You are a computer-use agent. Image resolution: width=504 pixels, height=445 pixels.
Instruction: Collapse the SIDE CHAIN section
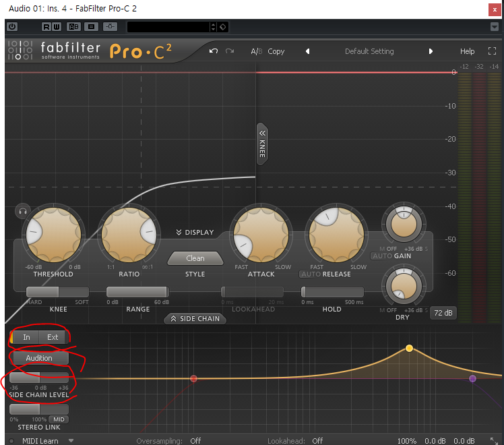(195, 319)
